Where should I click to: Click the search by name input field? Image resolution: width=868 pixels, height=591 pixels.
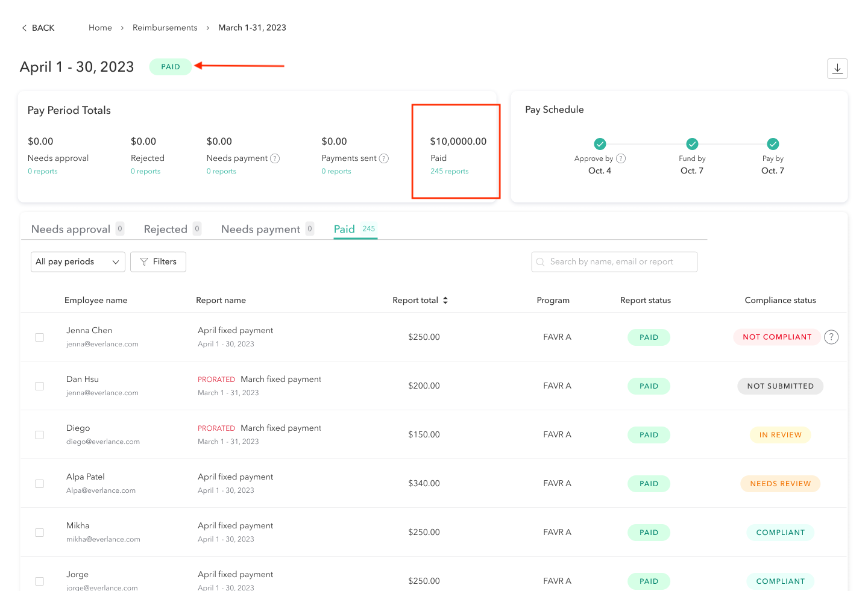point(614,262)
